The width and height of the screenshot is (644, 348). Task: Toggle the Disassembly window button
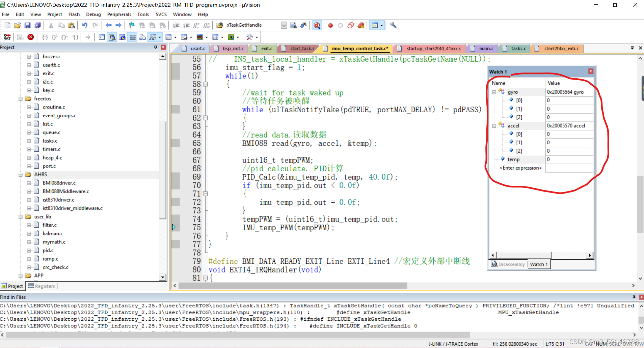[112, 37]
